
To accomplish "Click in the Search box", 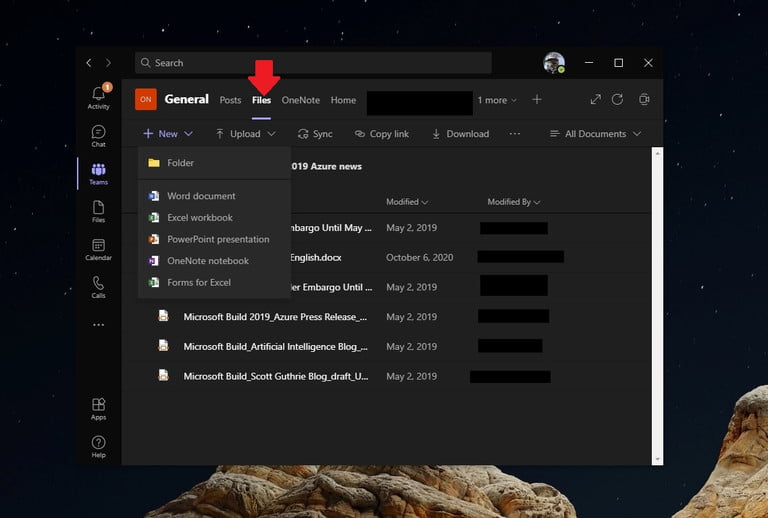I will coord(313,63).
